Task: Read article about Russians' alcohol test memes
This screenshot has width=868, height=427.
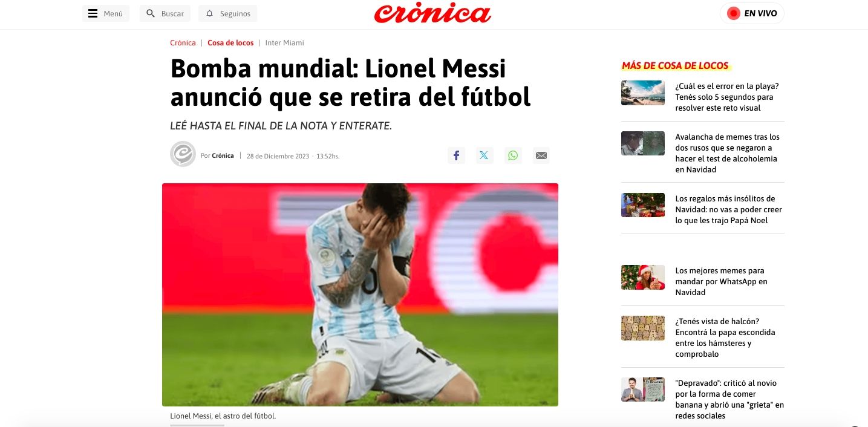Action: [x=728, y=154]
